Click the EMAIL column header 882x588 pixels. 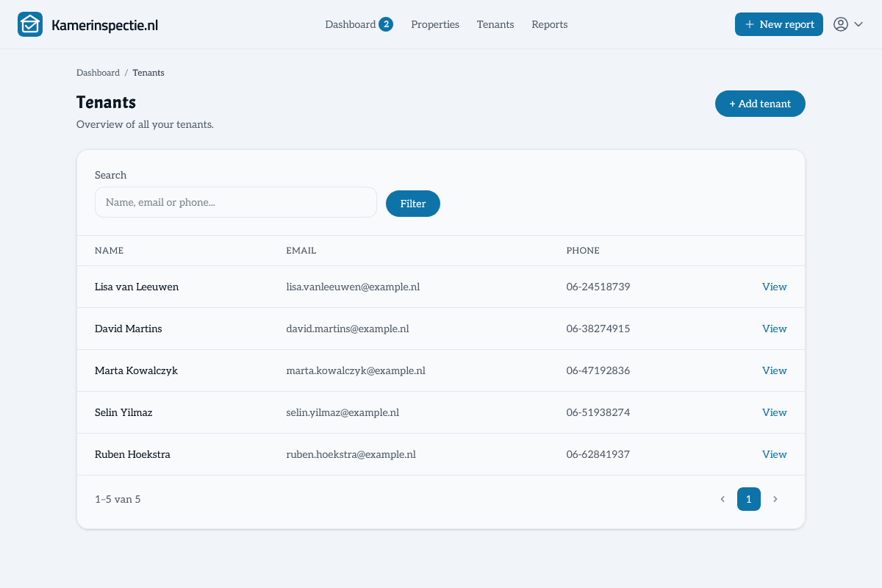(x=301, y=251)
